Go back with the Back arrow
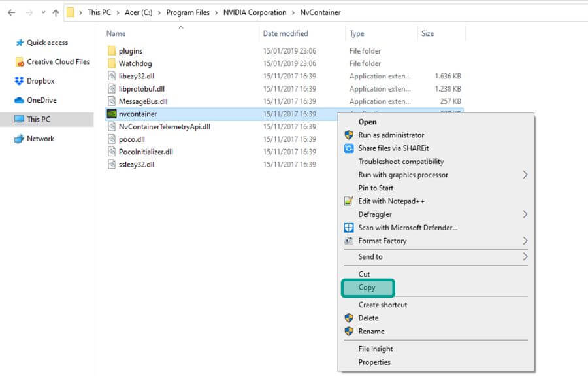The image size is (588, 376). 12,13
